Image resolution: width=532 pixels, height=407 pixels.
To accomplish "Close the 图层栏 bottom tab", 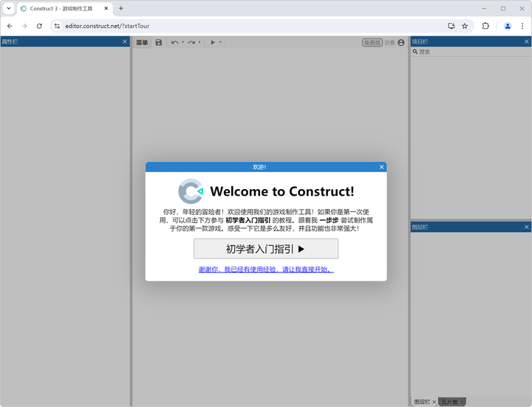I will point(434,403).
